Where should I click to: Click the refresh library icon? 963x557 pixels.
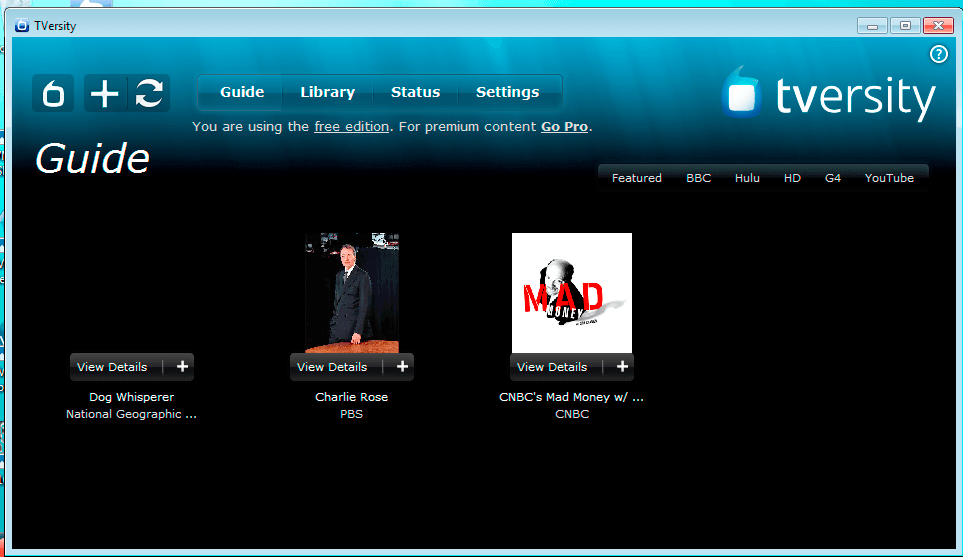(149, 93)
